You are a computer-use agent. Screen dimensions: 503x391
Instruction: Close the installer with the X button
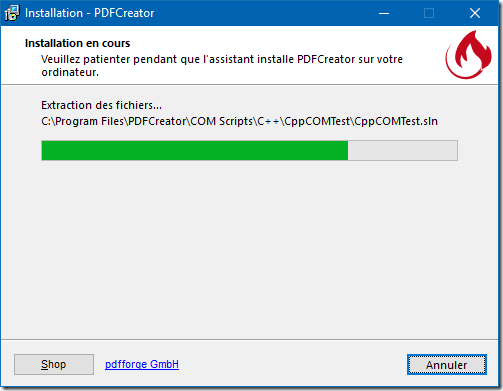click(475, 13)
